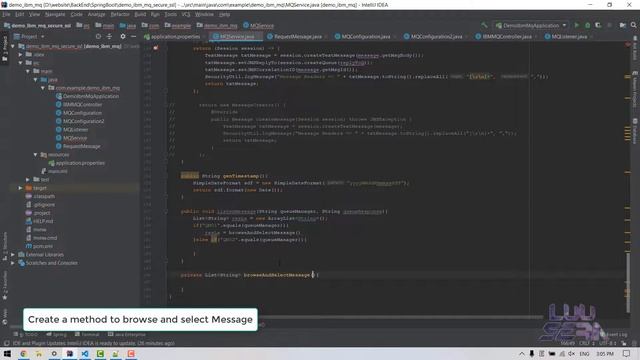
Task: Run DemoIbmMqApplication with the green play icon
Action: click(577, 25)
